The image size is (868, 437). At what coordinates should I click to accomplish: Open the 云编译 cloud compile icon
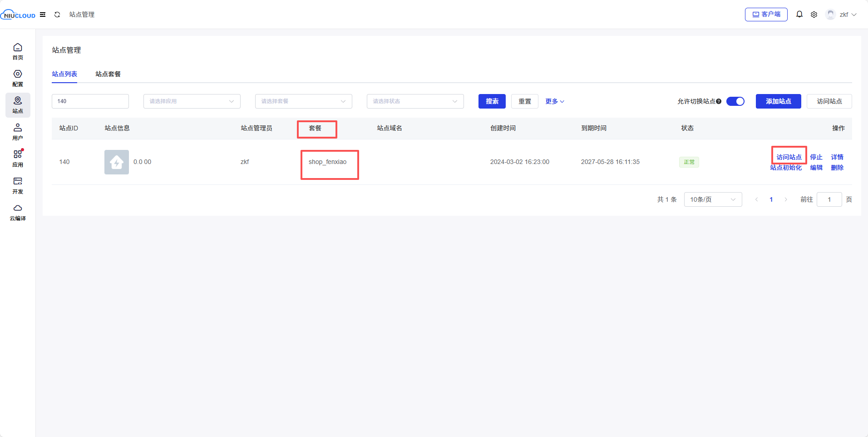(18, 212)
